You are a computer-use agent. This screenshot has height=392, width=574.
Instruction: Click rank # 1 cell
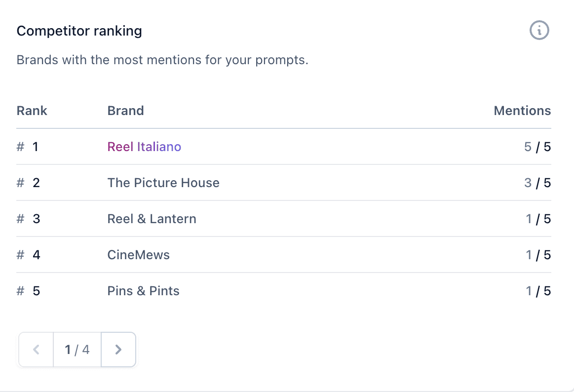[x=28, y=147]
